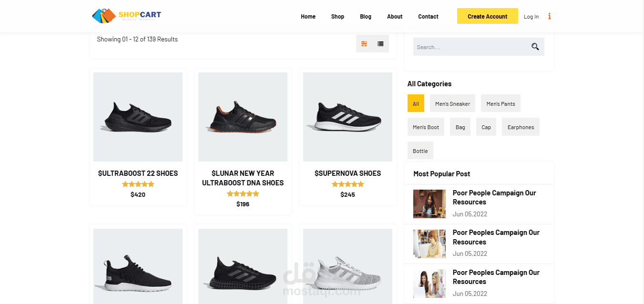Screen dimensions: 644x304
Task: Open Poor People Campaign Our Resources post
Action: [x=494, y=197]
